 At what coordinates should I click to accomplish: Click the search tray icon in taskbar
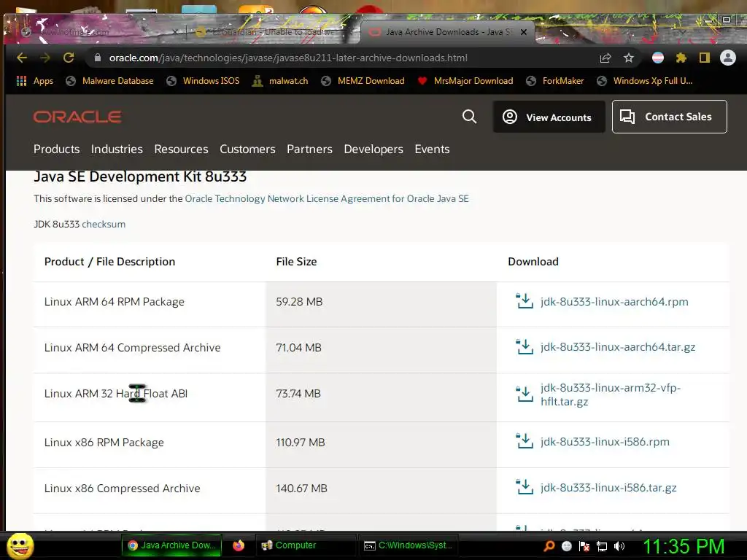(549, 546)
